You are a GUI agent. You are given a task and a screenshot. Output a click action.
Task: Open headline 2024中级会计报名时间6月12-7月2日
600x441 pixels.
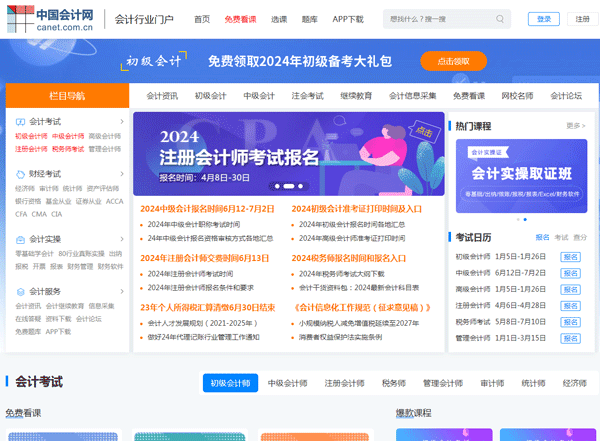tap(207, 209)
